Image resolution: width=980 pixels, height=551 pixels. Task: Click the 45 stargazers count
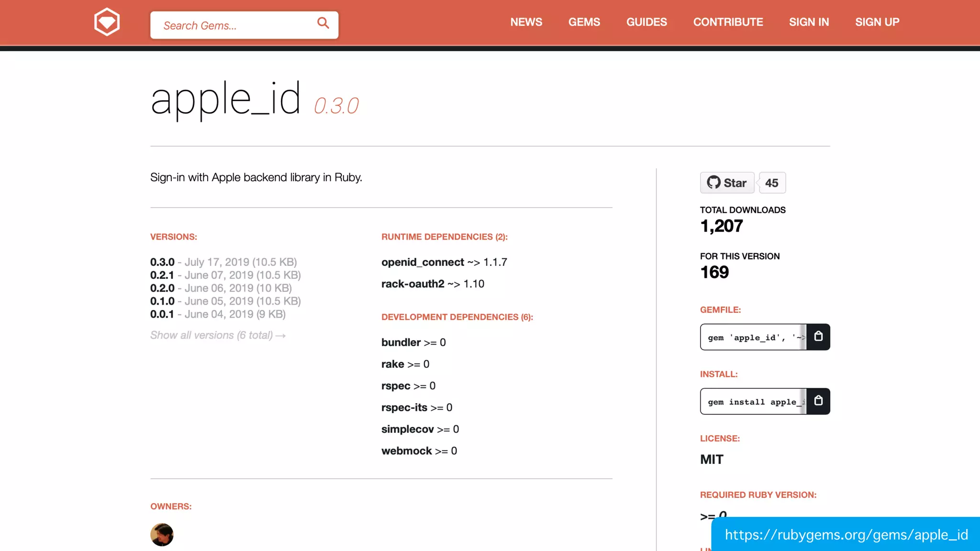(771, 183)
